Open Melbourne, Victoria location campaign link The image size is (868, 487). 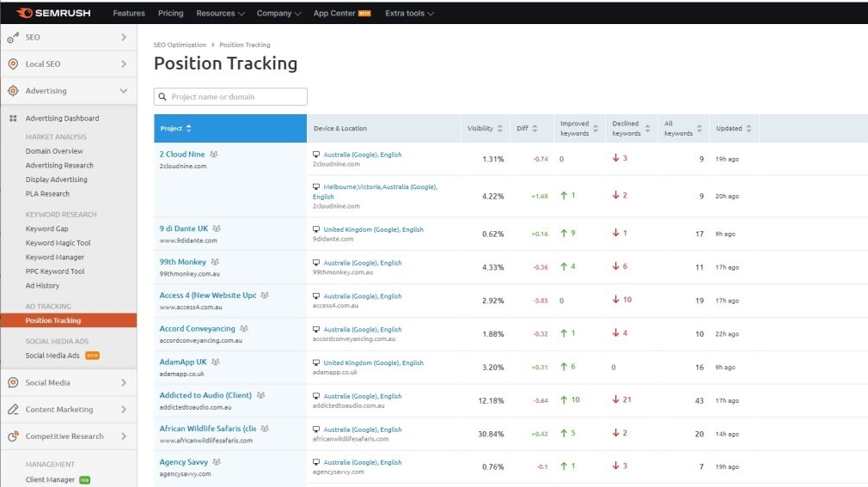pos(376,192)
